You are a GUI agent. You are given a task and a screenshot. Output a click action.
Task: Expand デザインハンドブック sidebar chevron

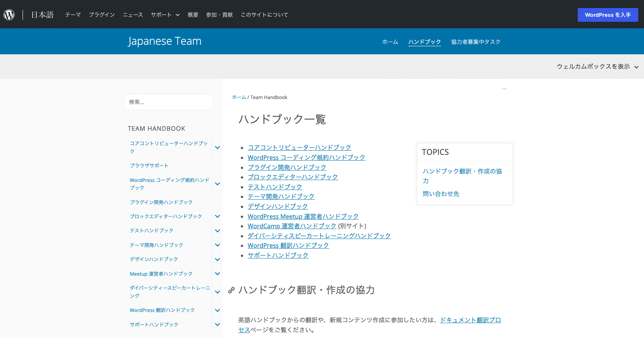(217, 260)
